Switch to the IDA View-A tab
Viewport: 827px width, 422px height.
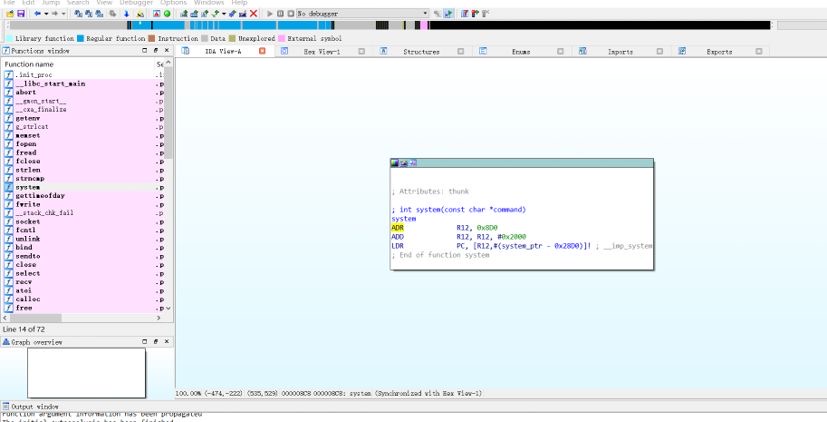coord(223,52)
